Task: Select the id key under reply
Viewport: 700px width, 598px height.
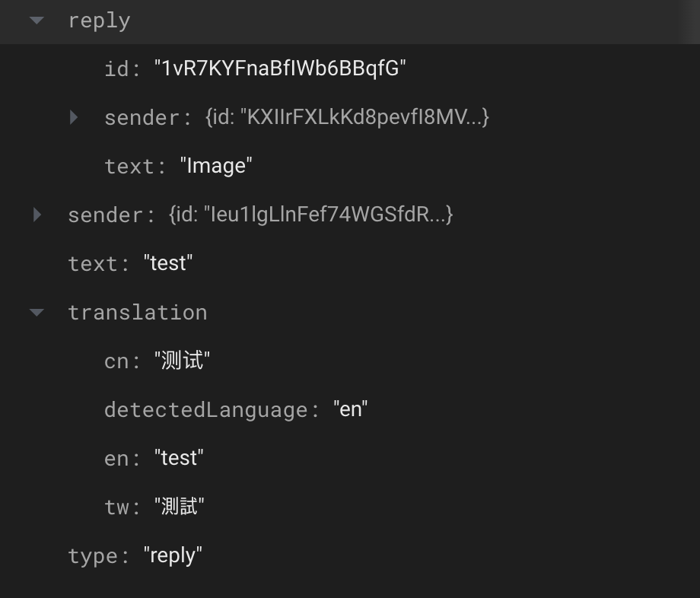Action: [117, 68]
